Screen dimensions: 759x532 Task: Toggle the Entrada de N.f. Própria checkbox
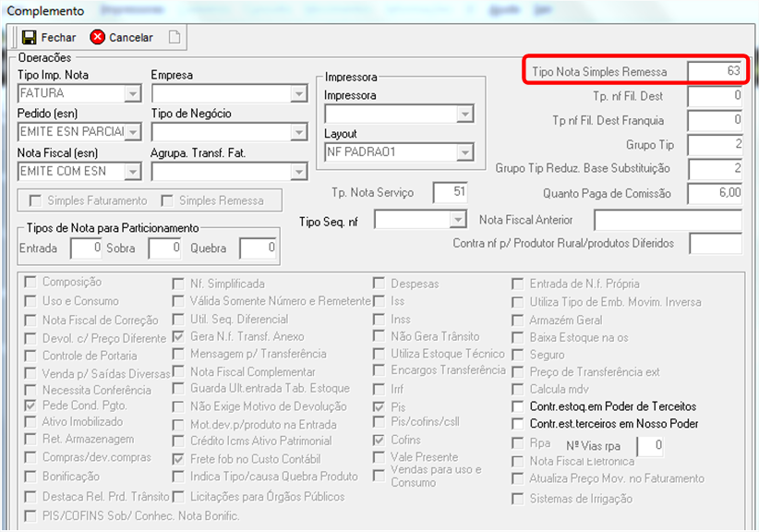tap(518, 284)
